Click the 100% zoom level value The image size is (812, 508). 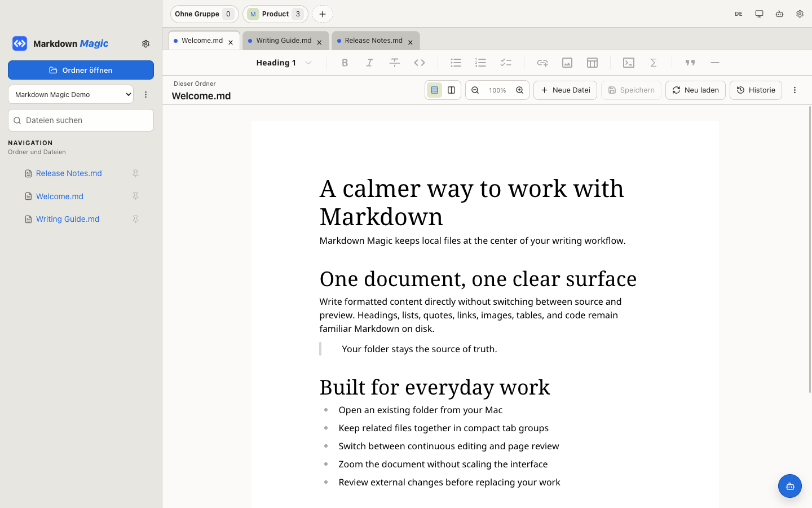[x=497, y=90]
